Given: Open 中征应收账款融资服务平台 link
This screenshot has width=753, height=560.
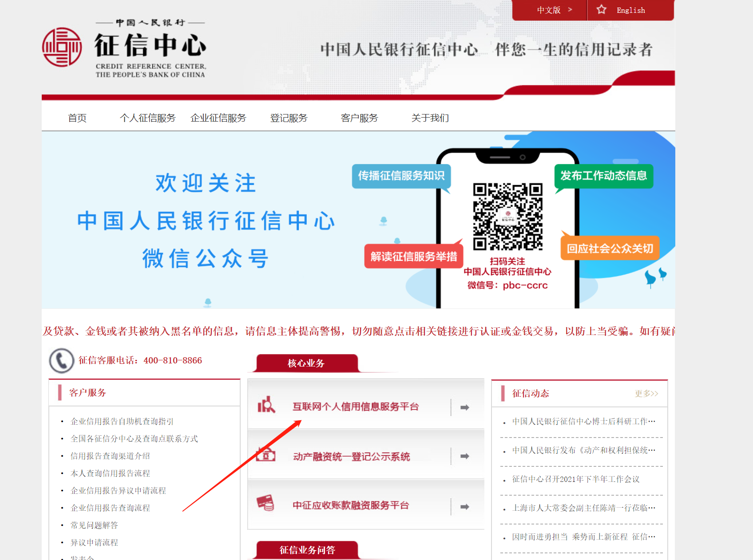Looking at the screenshot, I should coord(351,505).
